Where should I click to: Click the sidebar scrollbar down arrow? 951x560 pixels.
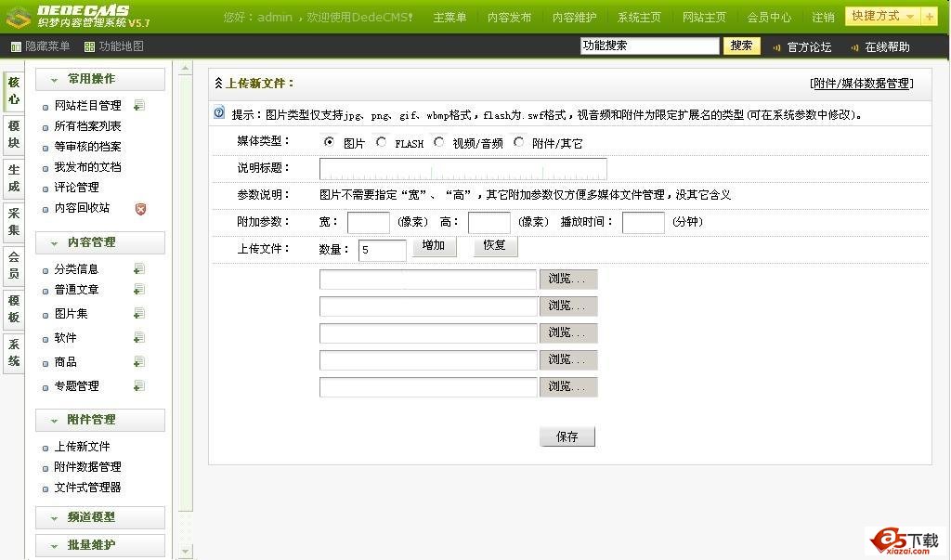185,551
